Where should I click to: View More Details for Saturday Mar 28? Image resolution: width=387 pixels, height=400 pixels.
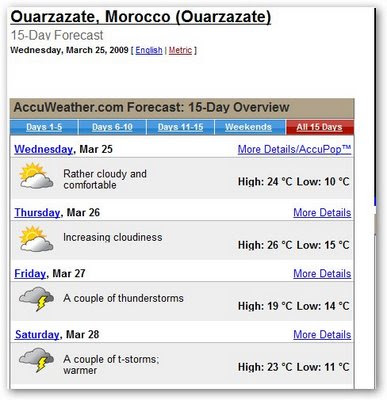coord(322,335)
